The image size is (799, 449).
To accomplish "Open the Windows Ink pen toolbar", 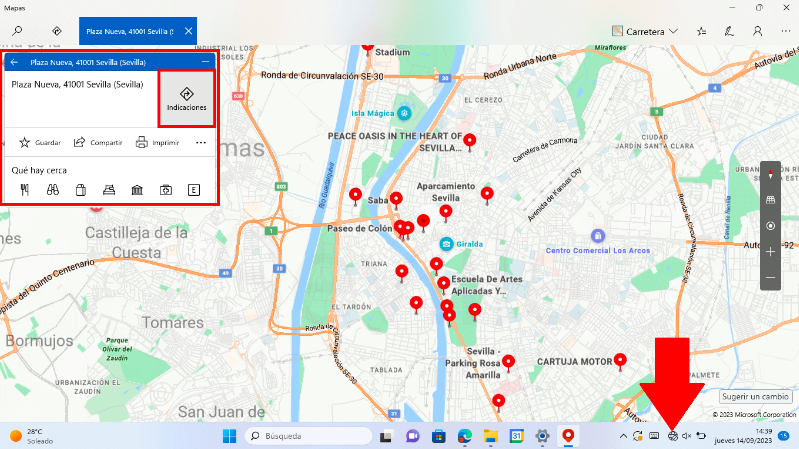I will point(729,32).
